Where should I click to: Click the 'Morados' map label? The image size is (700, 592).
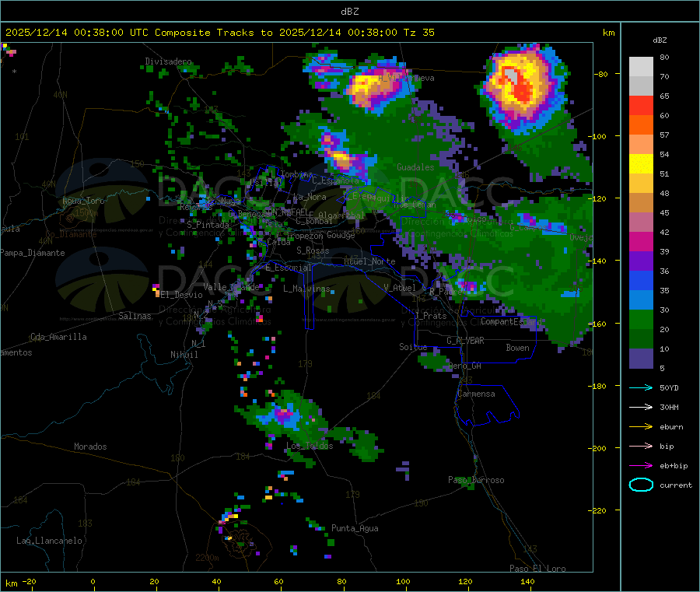click(90, 447)
